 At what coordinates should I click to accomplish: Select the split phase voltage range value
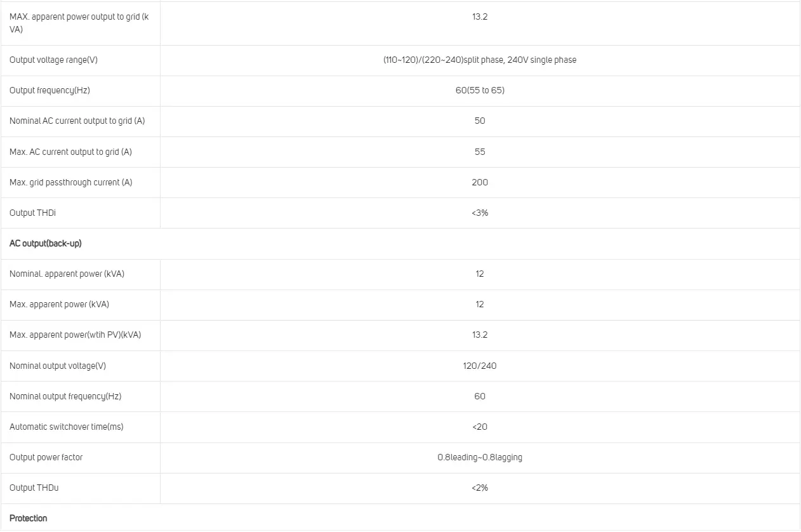(479, 60)
